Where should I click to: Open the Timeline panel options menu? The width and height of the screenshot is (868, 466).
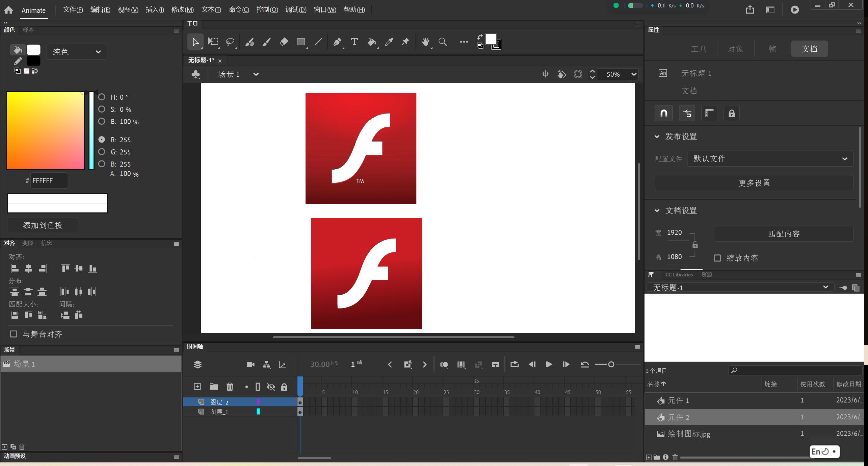tap(637, 347)
